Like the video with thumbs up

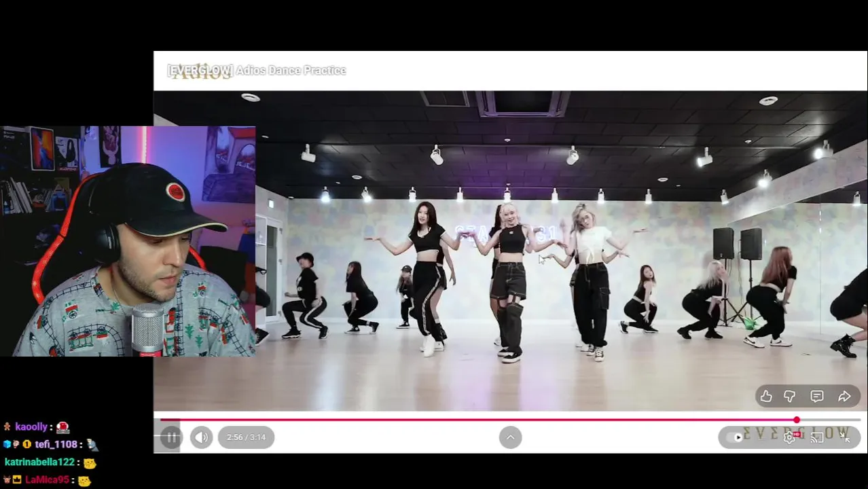(x=766, y=396)
